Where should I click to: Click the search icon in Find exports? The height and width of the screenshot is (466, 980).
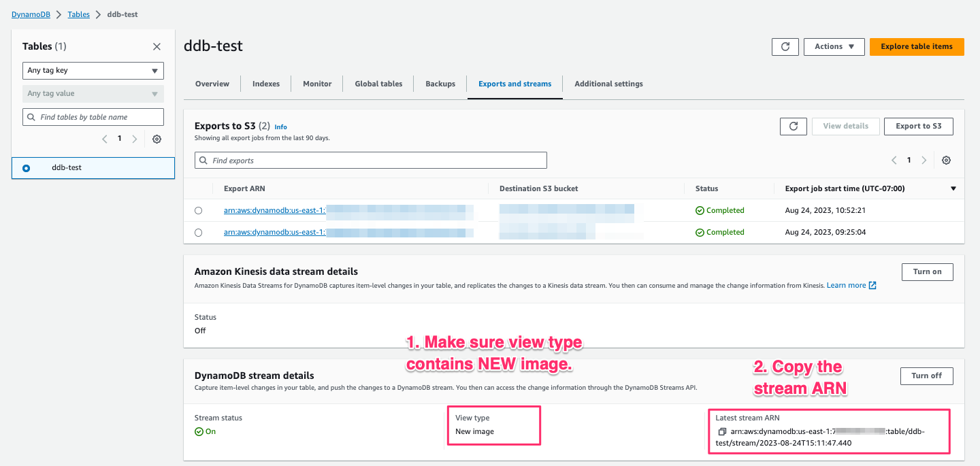tap(203, 161)
